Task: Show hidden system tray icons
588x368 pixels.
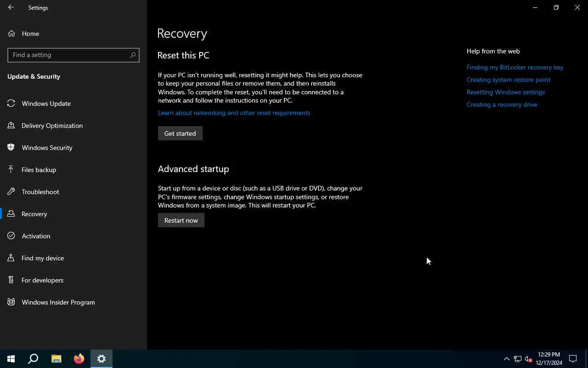Action: tap(507, 359)
